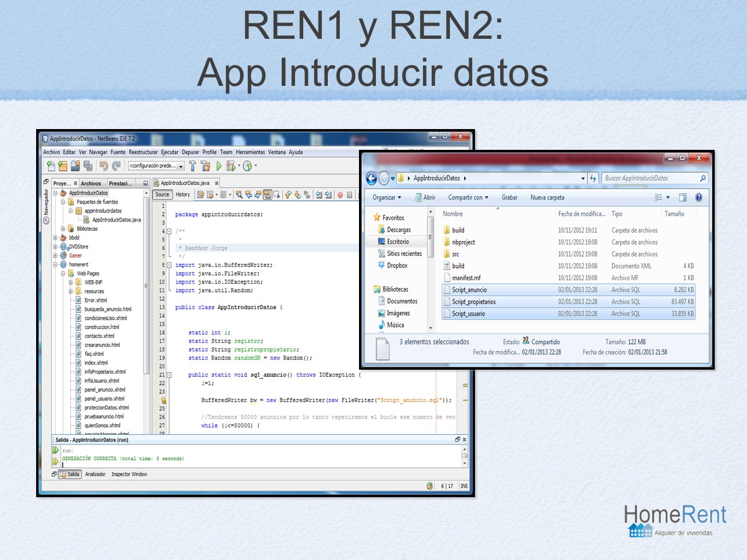Click Source view button in editor
The width and height of the screenshot is (747, 560).
163,195
